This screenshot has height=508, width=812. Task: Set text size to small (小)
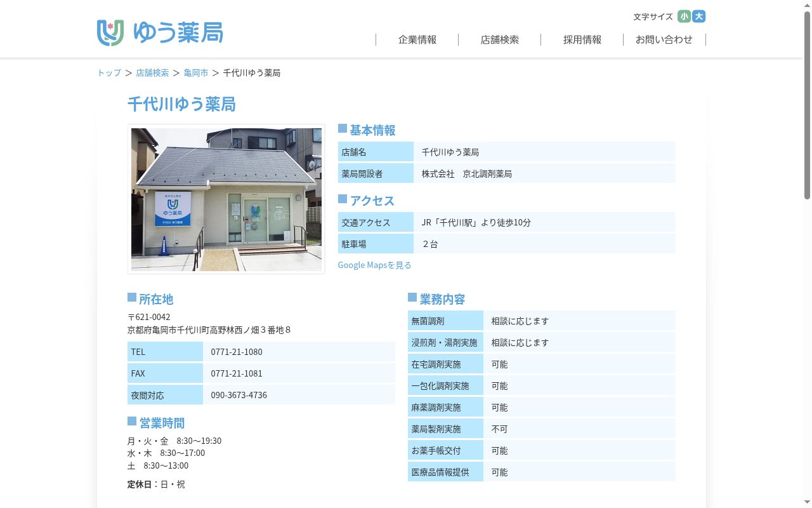click(x=684, y=17)
